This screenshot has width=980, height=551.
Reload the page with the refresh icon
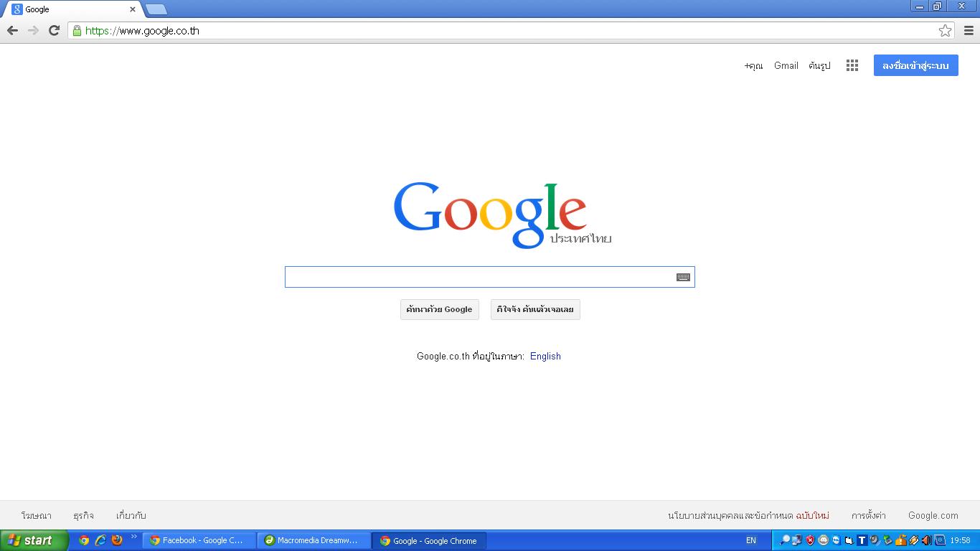tap(54, 30)
